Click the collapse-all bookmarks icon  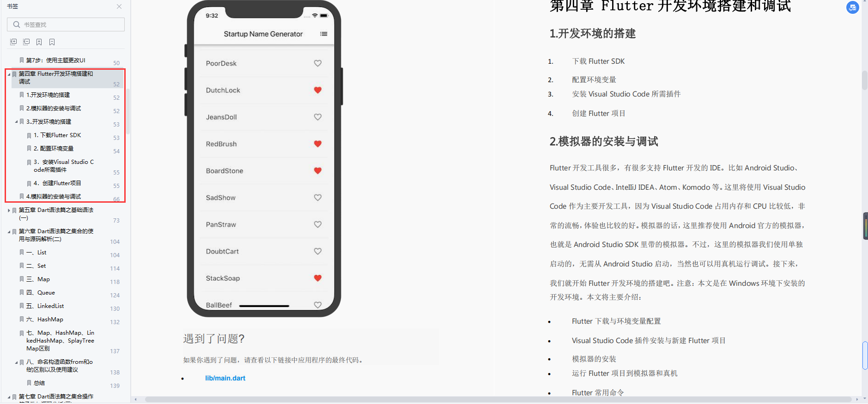[x=26, y=42]
